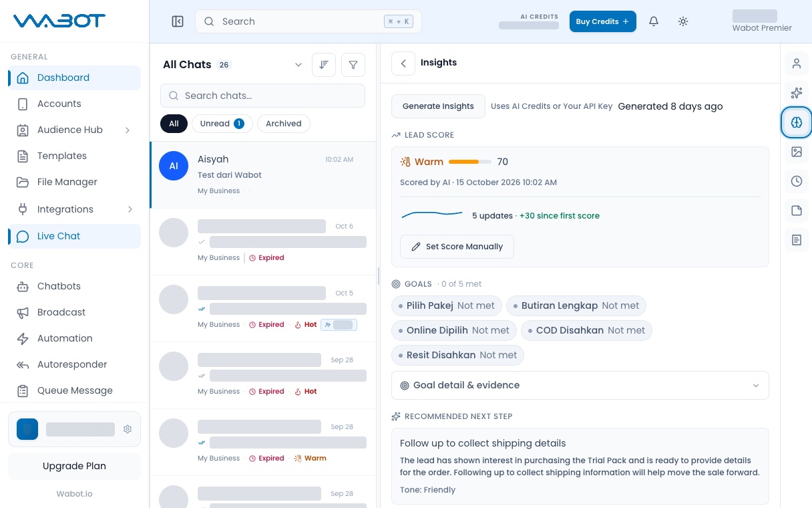The height and width of the screenshot is (508, 812).
Task: Open the All Chats dropdown chevron
Action: pos(298,65)
